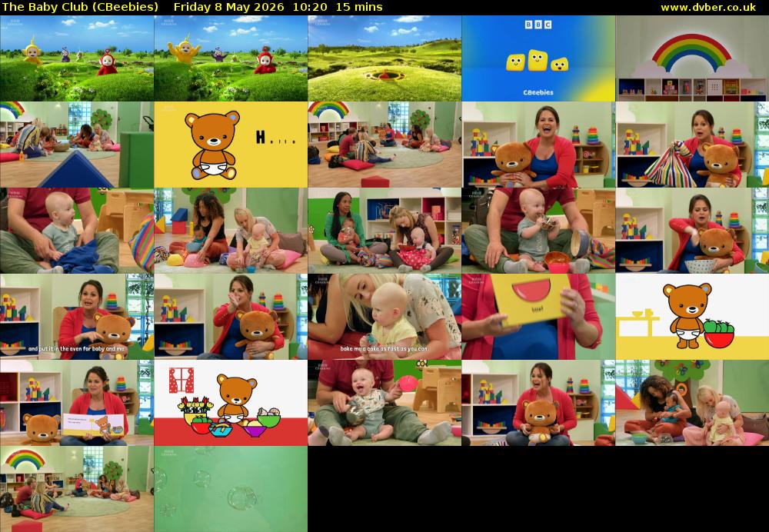Viewport: 769px width, 532px height.
Task: Open the 'put it in the oven' subtitle thumbnail
Action: 77,317
